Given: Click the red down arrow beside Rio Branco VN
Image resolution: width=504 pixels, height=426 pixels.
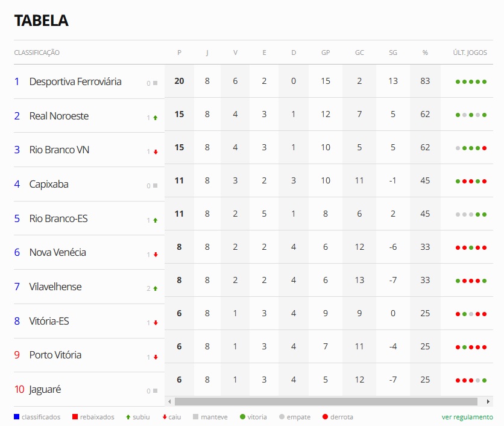Looking at the screenshot, I should [x=156, y=152].
